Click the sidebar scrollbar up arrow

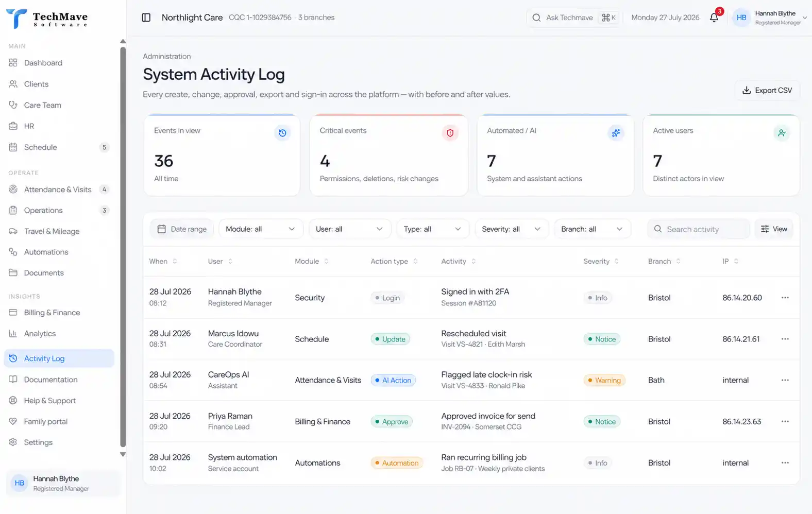[x=123, y=41]
